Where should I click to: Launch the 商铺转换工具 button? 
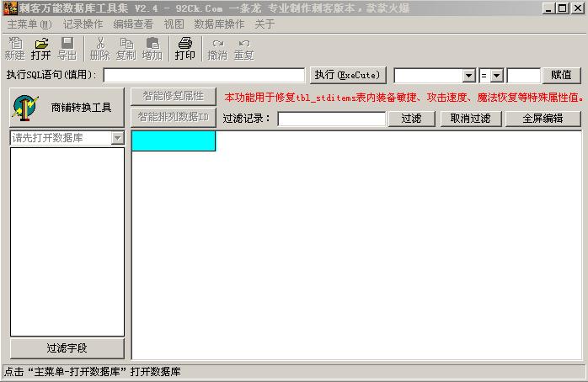click(x=67, y=108)
